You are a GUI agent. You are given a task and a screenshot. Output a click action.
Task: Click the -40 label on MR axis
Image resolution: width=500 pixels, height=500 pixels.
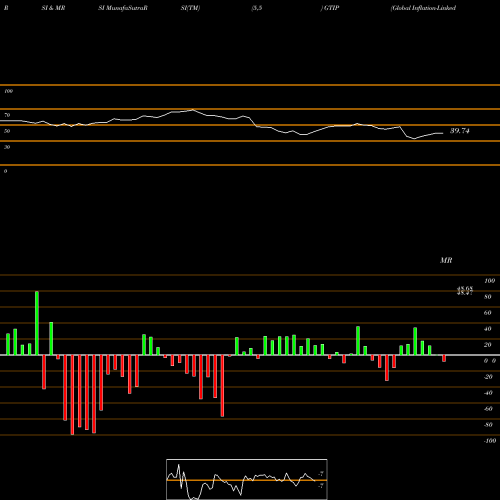488,393
